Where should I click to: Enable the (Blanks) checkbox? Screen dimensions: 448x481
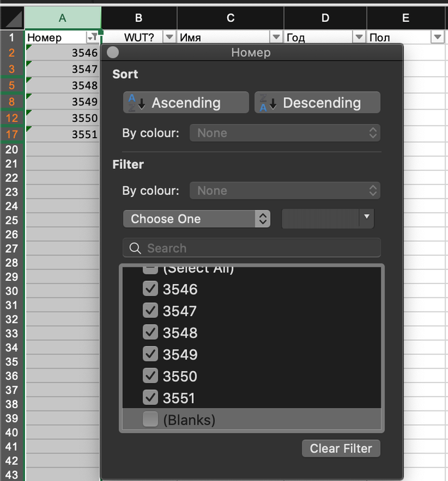[150, 420]
